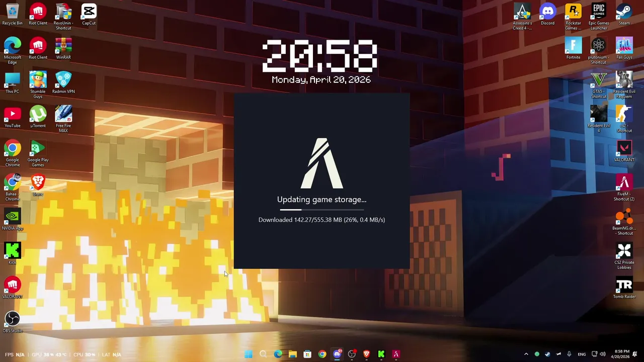
Task: Open Microsoft Store from the taskbar
Action: [x=307, y=354]
